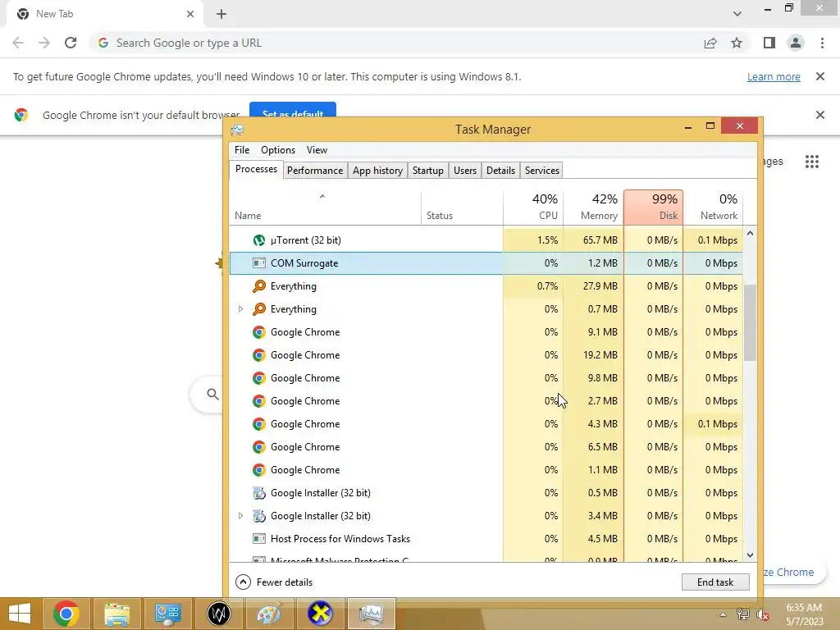Image resolution: width=840 pixels, height=630 pixels.
Task: Open Chrome from the taskbar
Action: 66,614
